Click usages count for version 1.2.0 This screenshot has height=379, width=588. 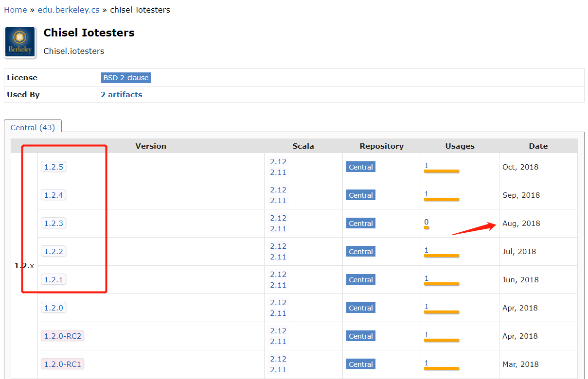click(x=427, y=307)
